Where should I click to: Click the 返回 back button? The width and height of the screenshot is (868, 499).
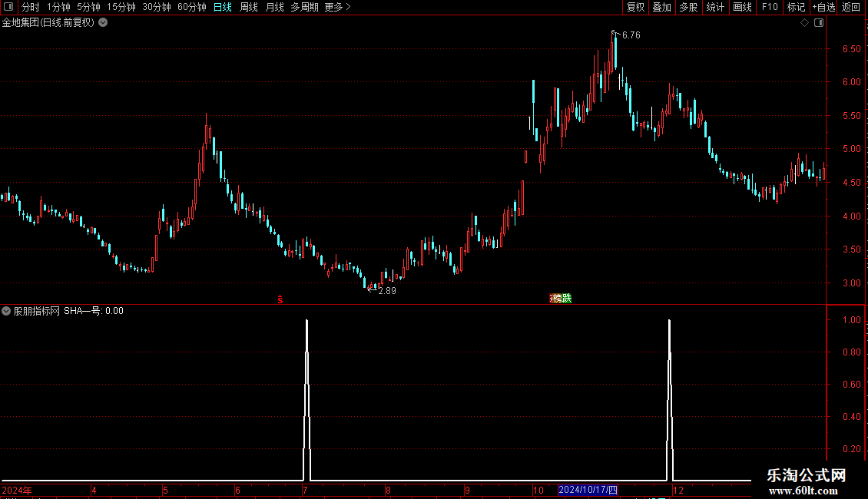(x=851, y=7)
